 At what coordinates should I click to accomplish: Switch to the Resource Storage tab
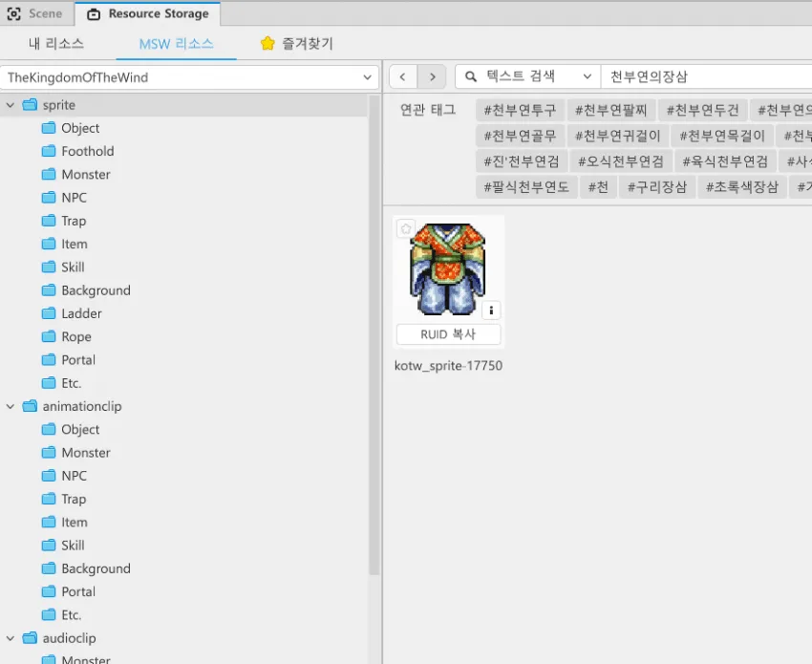pyautogui.click(x=148, y=14)
